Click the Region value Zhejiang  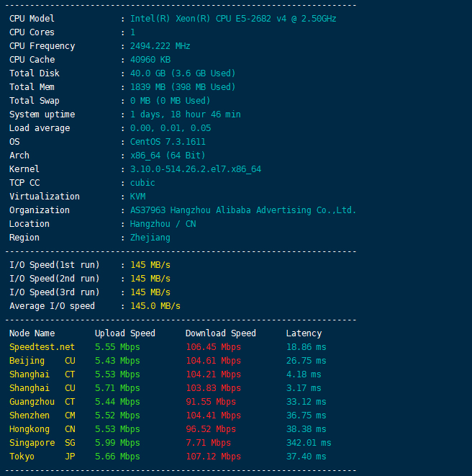click(x=150, y=238)
